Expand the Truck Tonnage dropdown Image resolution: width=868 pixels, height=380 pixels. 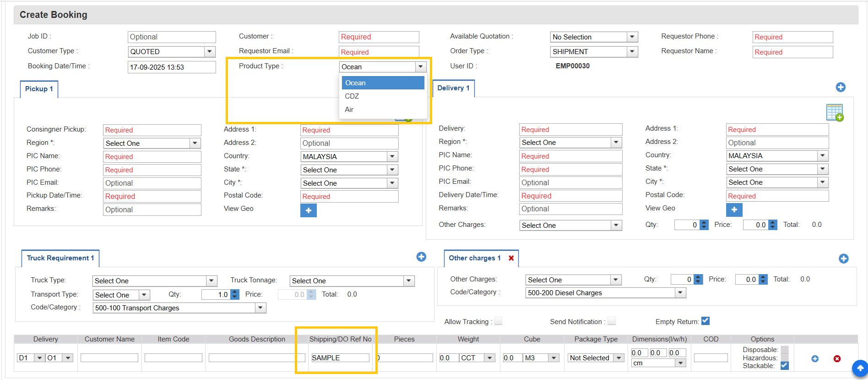pyautogui.click(x=352, y=281)
